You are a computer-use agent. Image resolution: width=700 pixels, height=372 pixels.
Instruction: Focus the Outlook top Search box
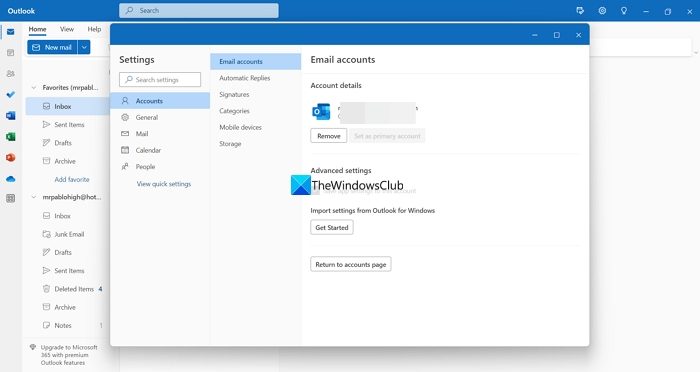click(199, 10)
